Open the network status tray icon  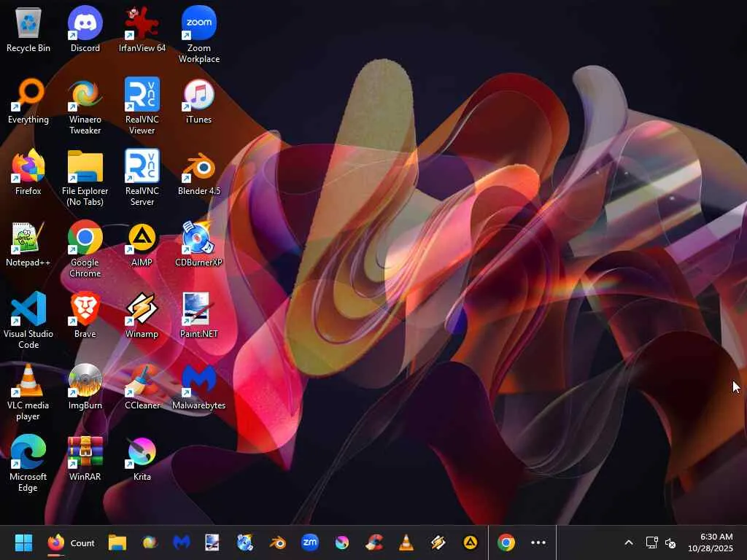[x=651, y=542]
